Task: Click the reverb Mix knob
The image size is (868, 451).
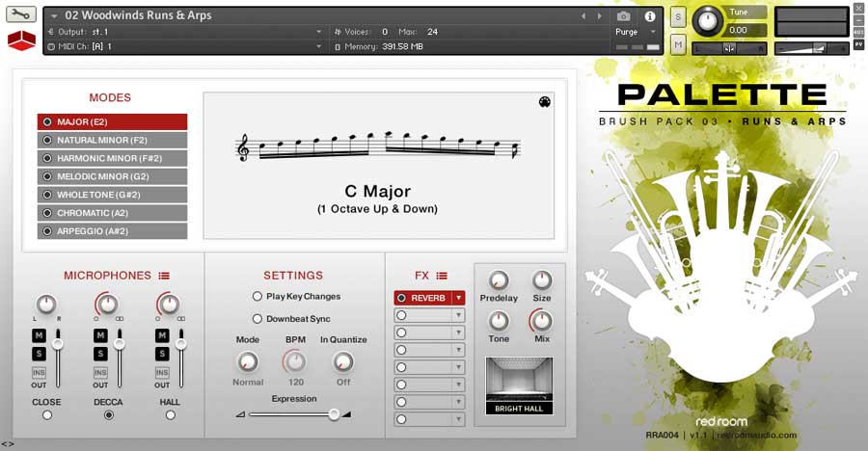Action: pos(541,321)
